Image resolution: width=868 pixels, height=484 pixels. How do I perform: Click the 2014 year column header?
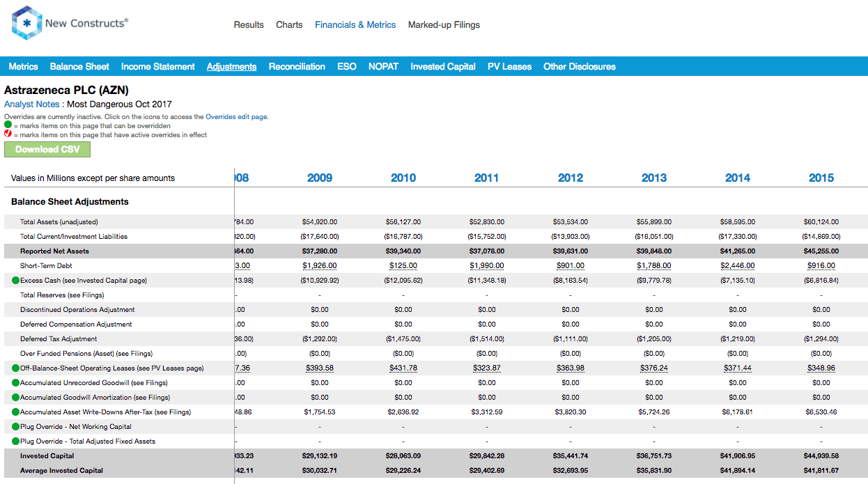pyautogui.click(x=738, y=178)
